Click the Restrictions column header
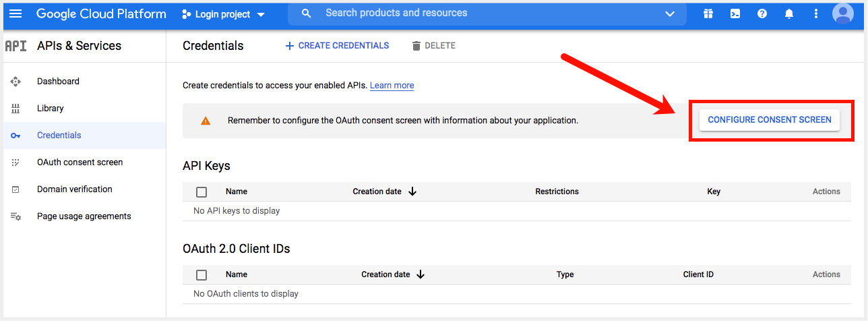 (557, 192)
